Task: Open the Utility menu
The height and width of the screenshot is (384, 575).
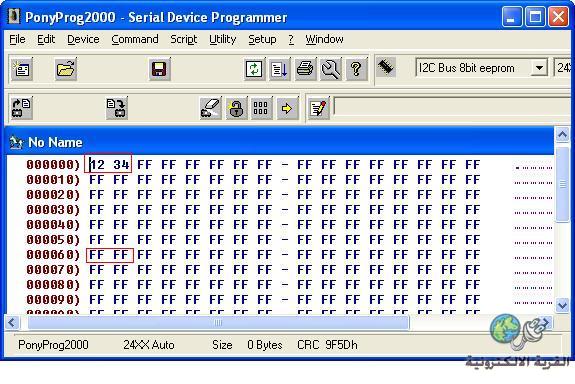Action: [222, 39]
